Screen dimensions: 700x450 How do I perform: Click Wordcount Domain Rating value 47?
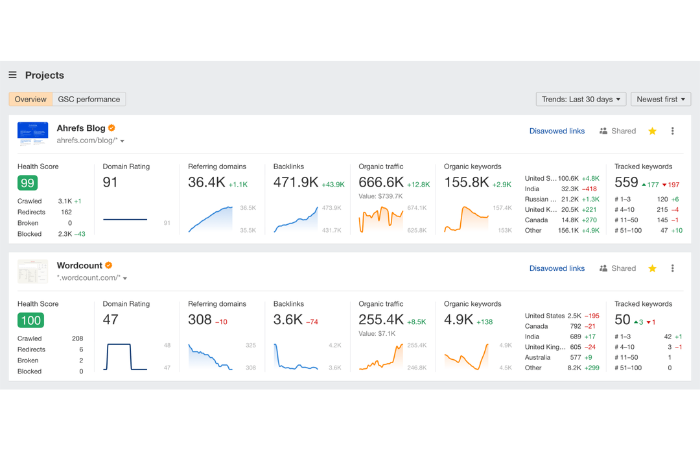tap(111, 320)
